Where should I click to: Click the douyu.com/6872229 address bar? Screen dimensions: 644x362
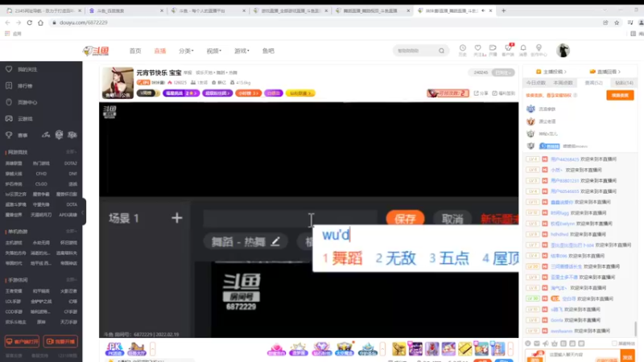point(84,23)
